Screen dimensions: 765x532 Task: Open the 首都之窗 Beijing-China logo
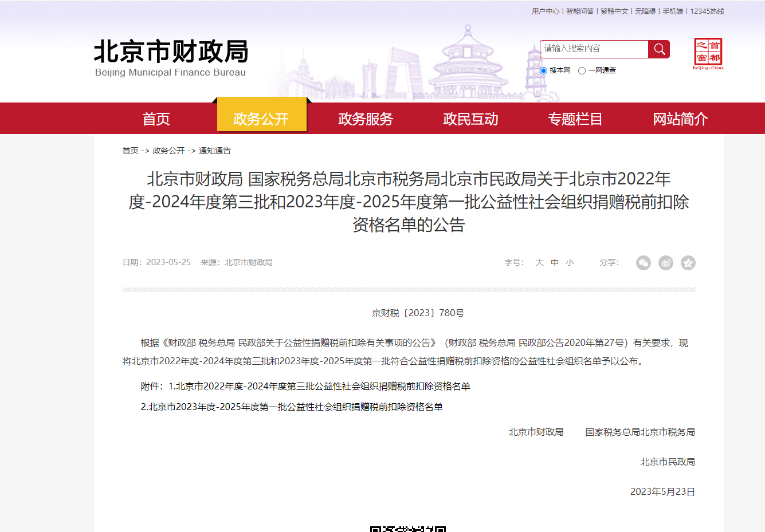[x=707, y=52]
